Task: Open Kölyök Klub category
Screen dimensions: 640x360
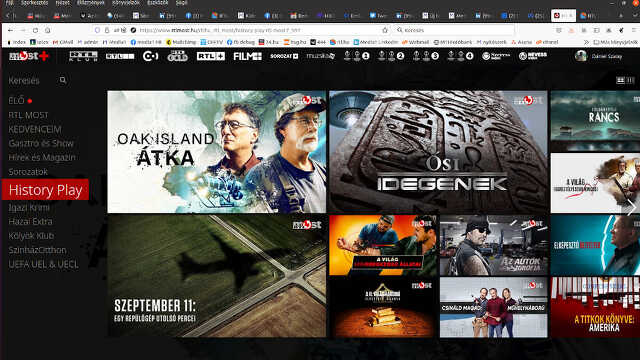Action: click(31, 236)
